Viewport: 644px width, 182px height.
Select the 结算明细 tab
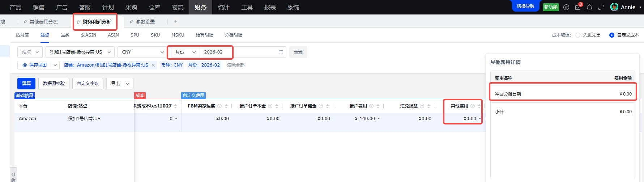tap(204, 35)
